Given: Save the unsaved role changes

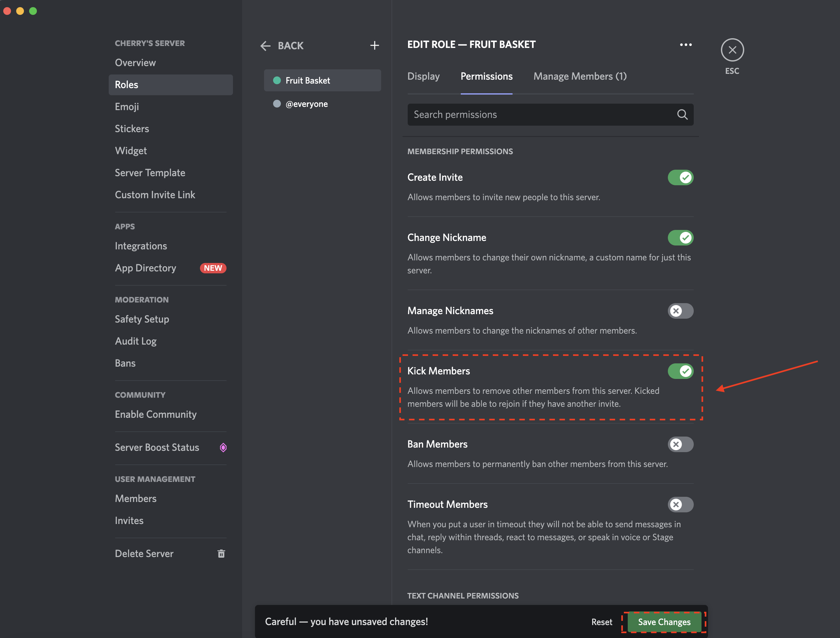Looking at the screenshot, I should point(664,621).
